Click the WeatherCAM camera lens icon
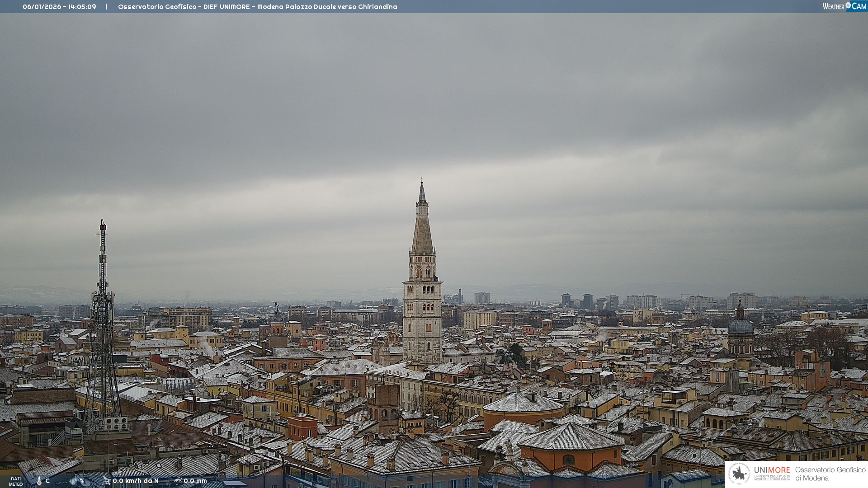Image resolution: width=868 pixels, height=488 pixels. [x=848, y=5]
